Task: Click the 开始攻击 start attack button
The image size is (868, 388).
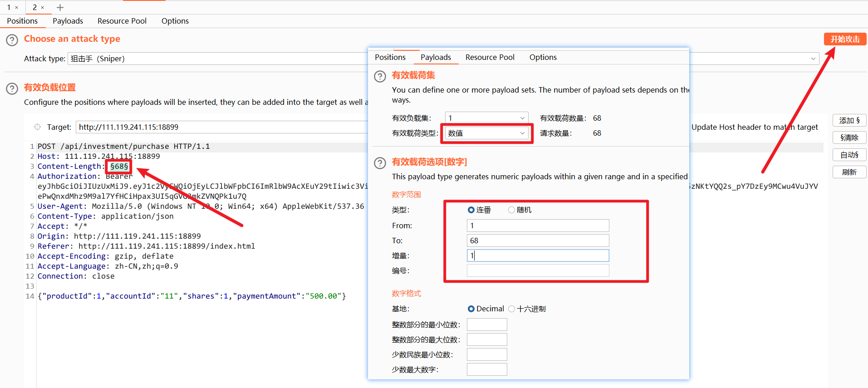Action: (x=844, y=39)
